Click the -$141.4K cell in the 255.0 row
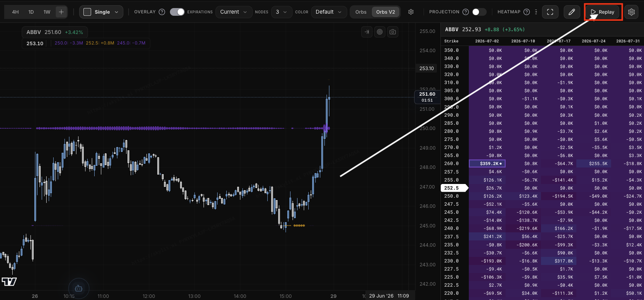This screenshot has width=644, height=300. coord(559,180)
